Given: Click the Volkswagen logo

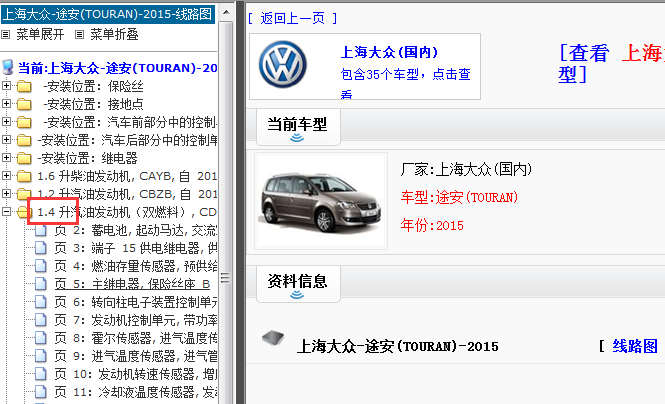Looking at the screenshot, I should [283, 64].
